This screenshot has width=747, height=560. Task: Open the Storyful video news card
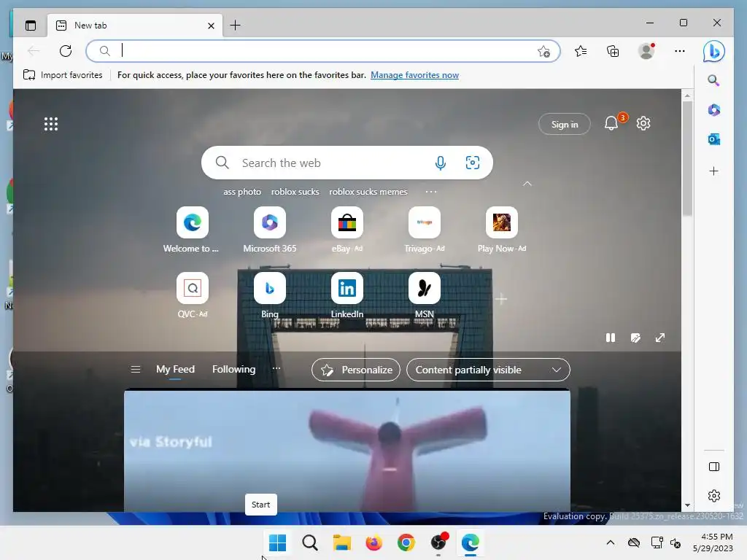pos(347,451)
